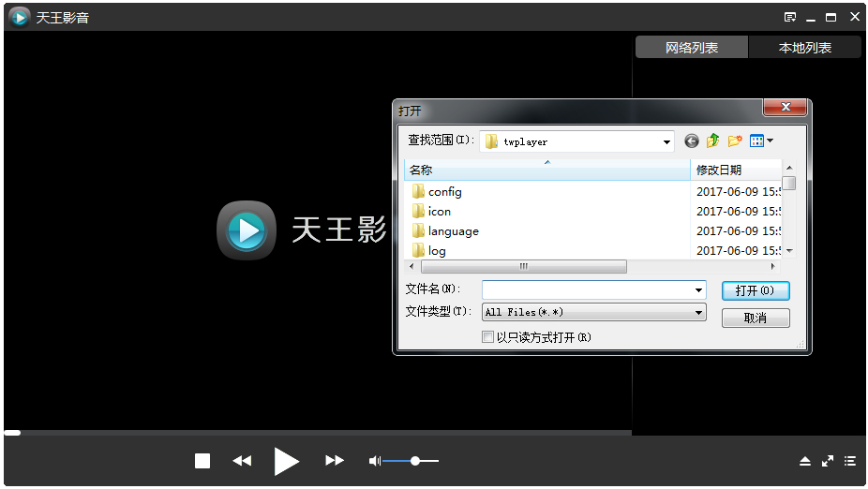This screenshot has height=489, width=868.
Task: Click the rewind button
Action: click(242, 461)
